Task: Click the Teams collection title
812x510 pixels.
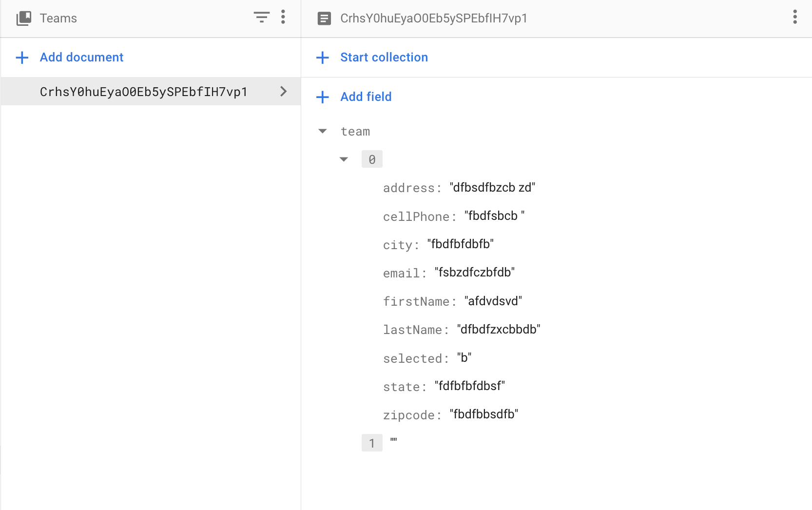Action: point(58,19)
